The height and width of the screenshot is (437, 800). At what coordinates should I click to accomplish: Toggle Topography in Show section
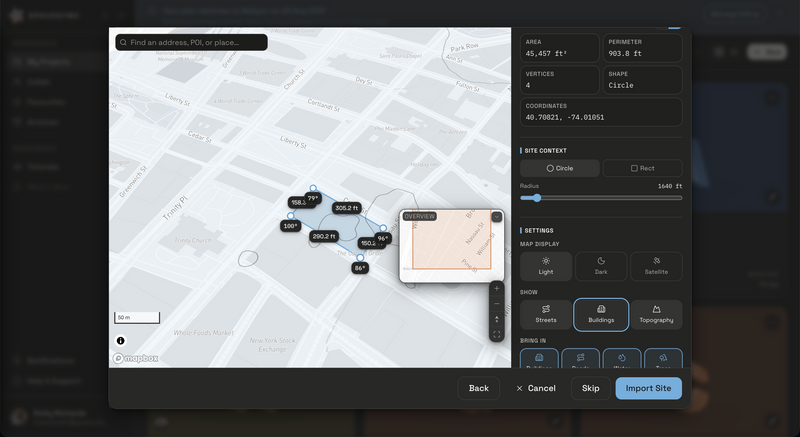656,315
